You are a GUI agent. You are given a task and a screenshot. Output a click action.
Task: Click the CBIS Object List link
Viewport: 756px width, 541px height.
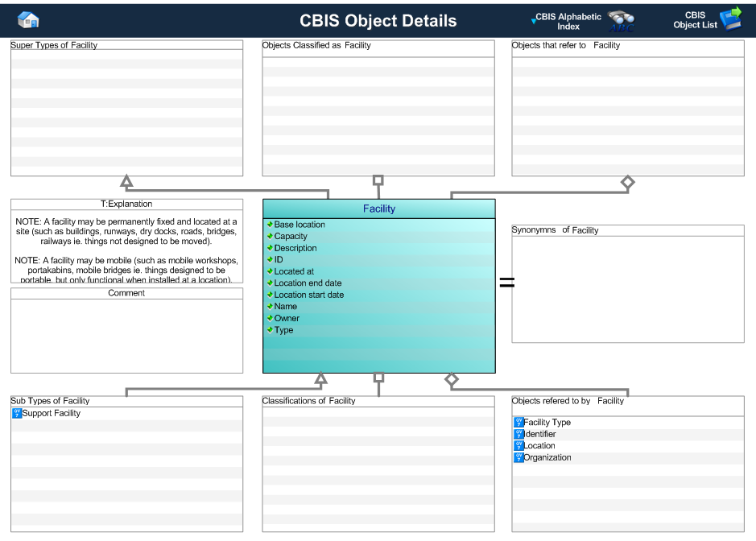coord(696,20)
